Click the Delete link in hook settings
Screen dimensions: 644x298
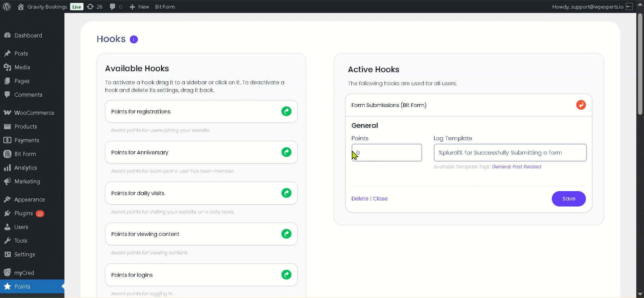360,199
